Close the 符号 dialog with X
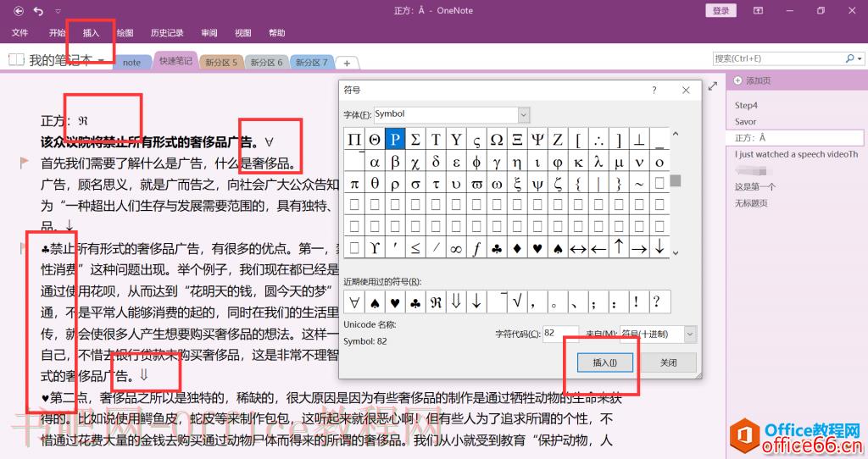This screenshot has height=459, width=868. coord(686,90)
